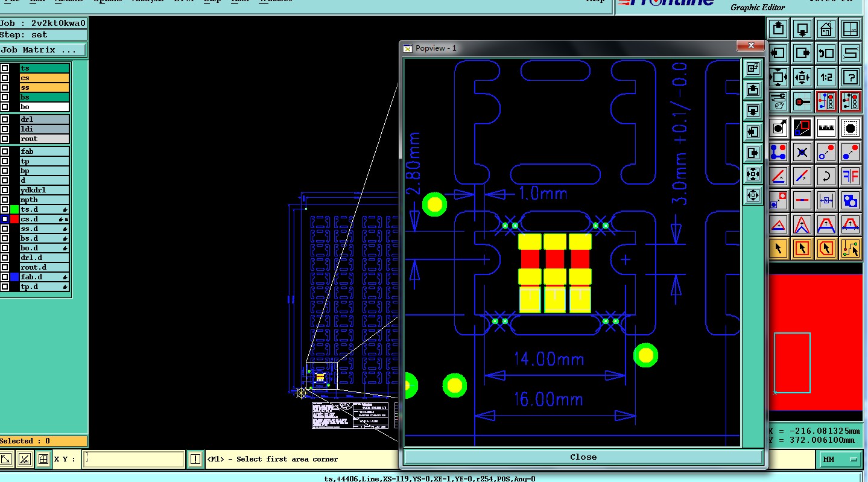
Task: Select the net selection pointer tool
Action: coord(851,248)
